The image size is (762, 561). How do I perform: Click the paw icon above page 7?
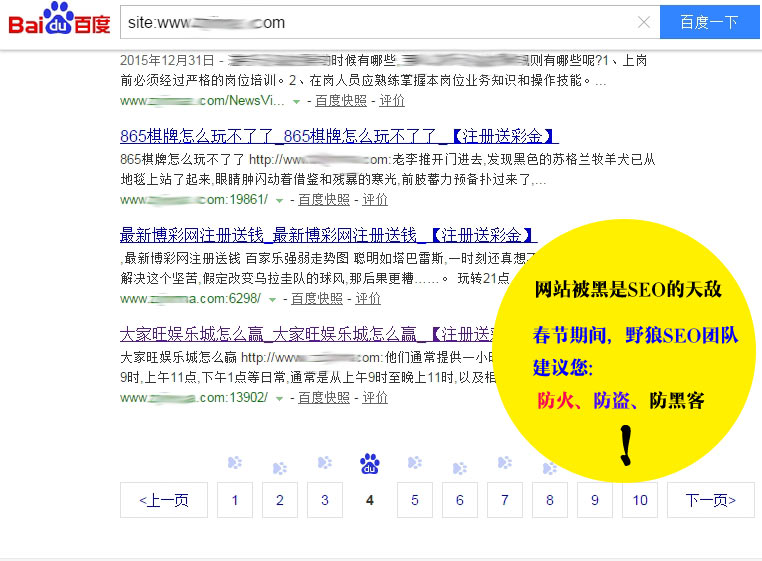[x=505, y=462]
